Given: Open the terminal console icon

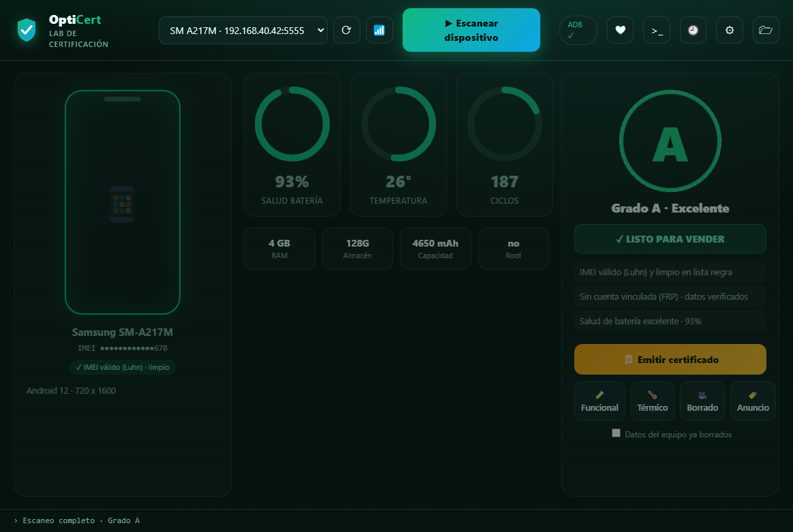Looking at the screenshot, I should pyautogui.click(x=657, y=31).
